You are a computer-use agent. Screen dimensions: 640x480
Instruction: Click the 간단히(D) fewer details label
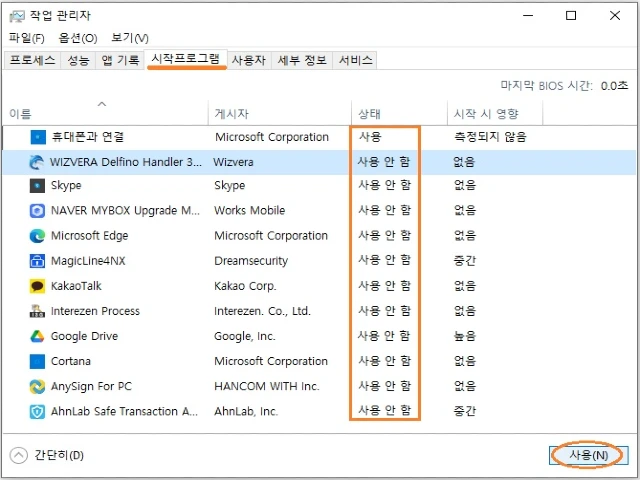pos(59,455)
